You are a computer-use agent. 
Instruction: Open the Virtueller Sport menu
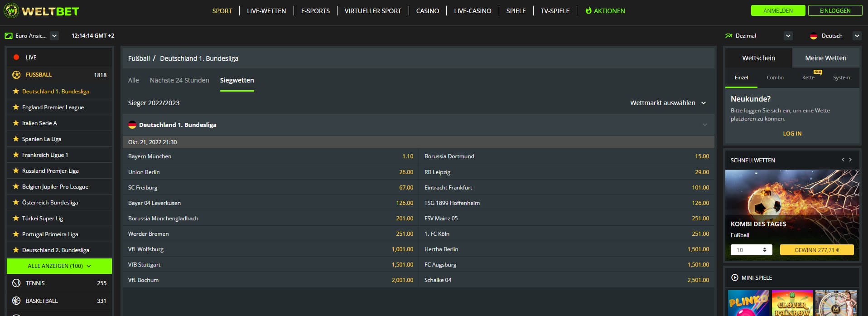pyautogui.click(x=373, y=11)
